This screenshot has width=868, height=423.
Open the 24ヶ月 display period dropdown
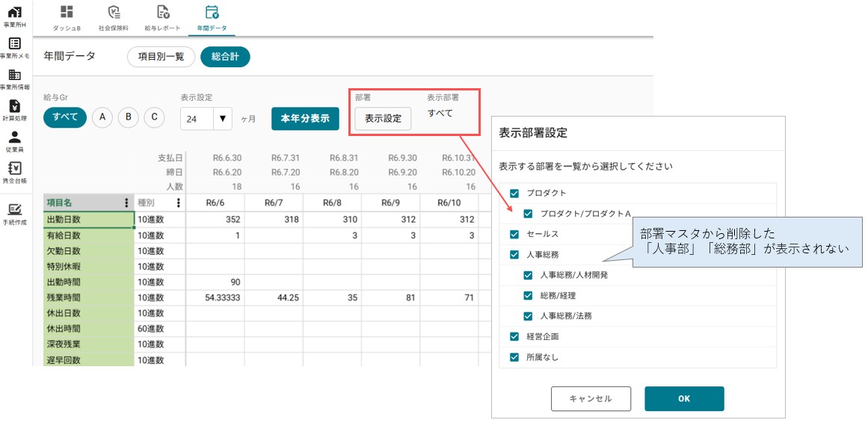(x=206, y=119)
